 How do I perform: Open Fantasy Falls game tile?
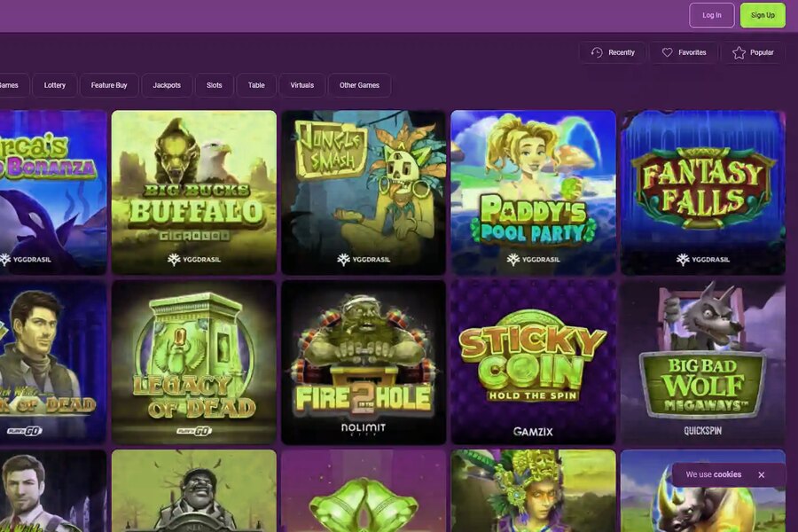click(x=703, y=192)
